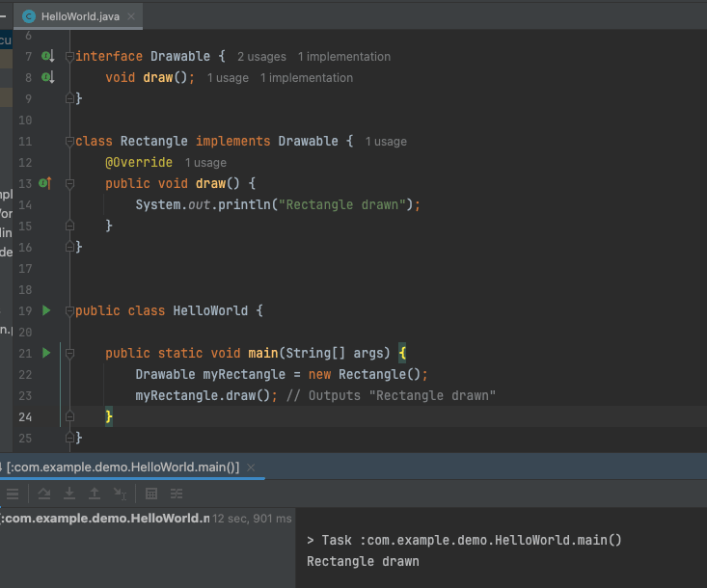Viewport: 707px width, 588px height.
Task: Click the implemented gutter icon on line 7
Action: pyautogui.click(x=48, y=56)
